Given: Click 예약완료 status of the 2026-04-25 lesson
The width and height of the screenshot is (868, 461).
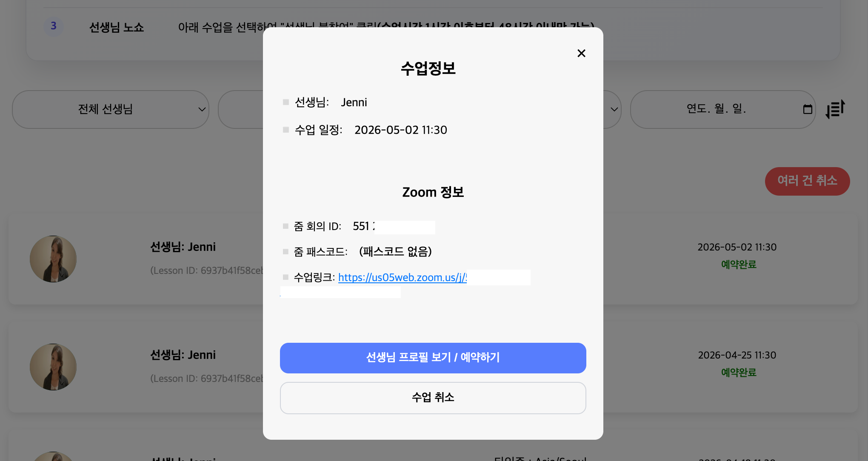Looking at the screenshot, I should 739,373.
